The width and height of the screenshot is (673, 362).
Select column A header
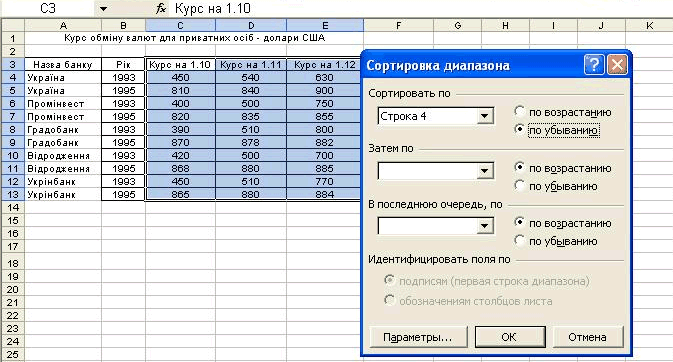click(63, 25)
